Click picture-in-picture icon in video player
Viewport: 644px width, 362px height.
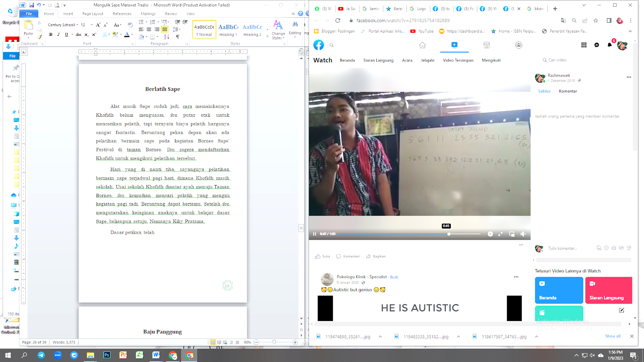pos(512,234)
